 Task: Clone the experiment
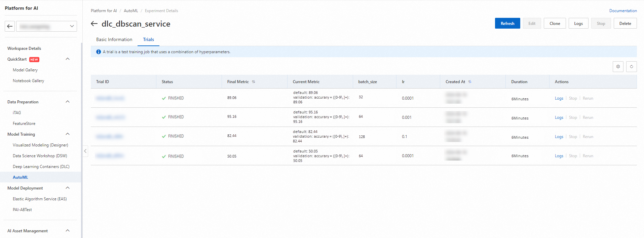555,23
